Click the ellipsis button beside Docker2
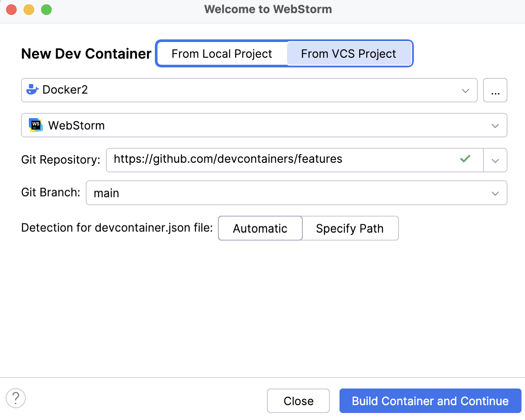The width and height of the screenshot is (525, 420). [495, 90]
